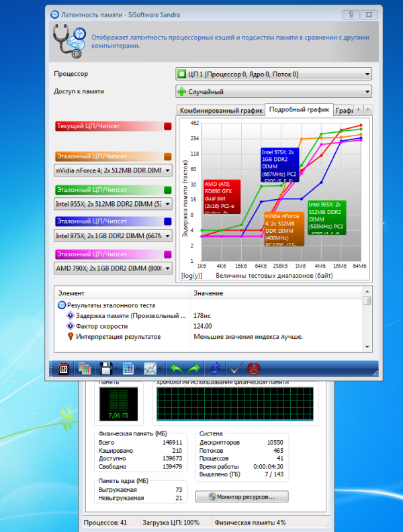Toggle the orange Эталонный ЦП/Чипсет checkbox

pyautogui.click(x=167, y=156)
